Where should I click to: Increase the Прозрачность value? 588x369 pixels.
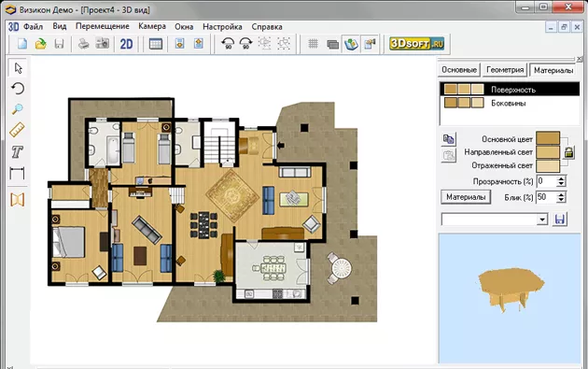pyautogui.click(x=561, y=178)
